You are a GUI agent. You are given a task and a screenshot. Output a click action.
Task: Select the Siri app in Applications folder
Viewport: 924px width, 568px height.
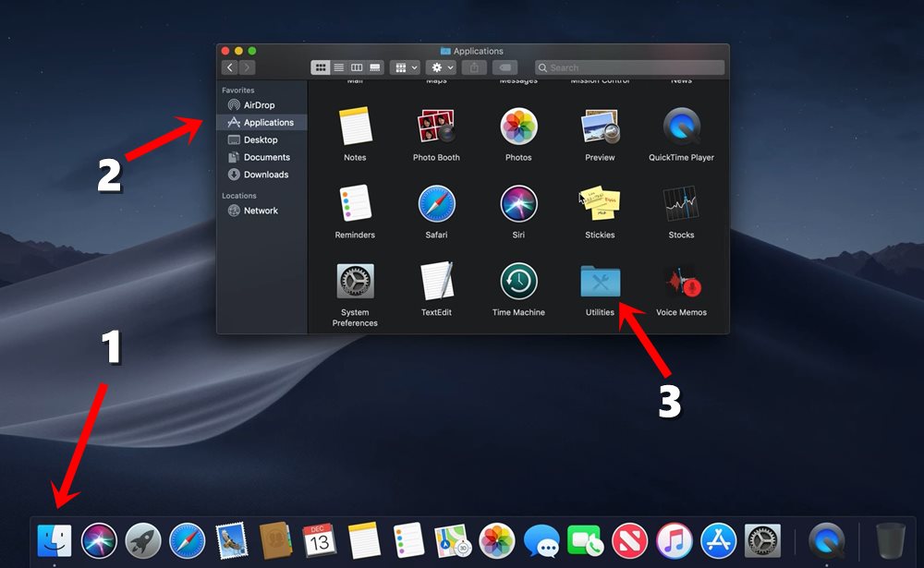coord(518,203)
